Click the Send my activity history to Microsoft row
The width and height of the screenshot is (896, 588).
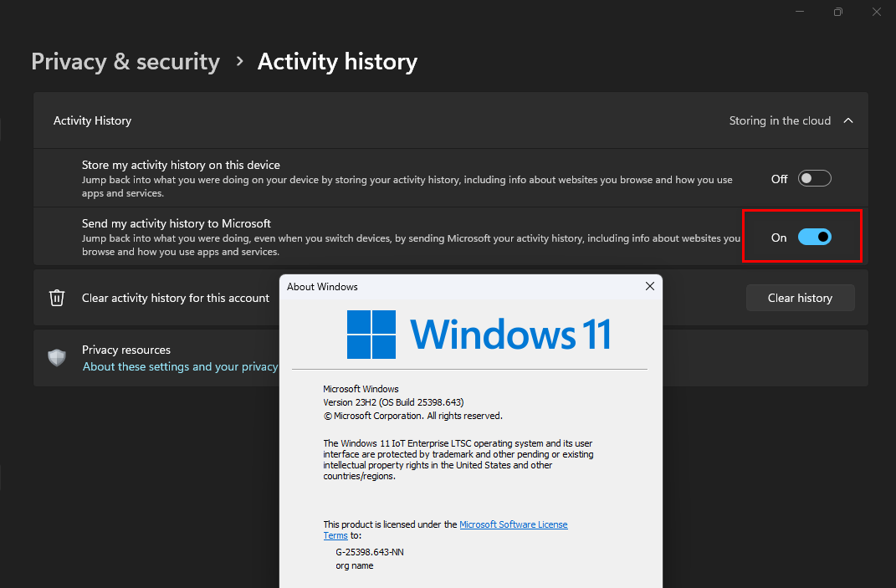(451, 237)
